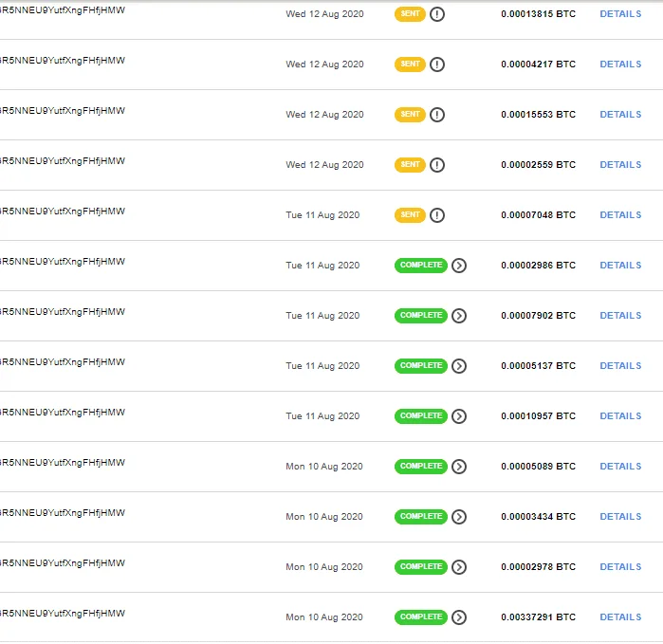
Task: Click warning icon for 0.00015553 BTC row
Action: [x=437, y=115]
